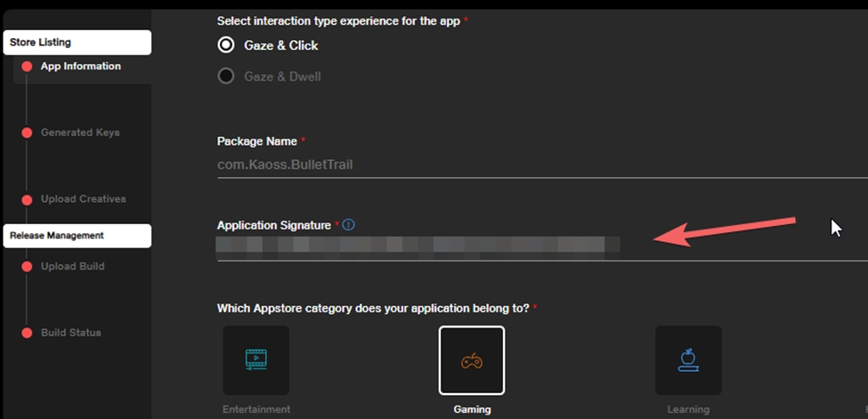This screenshot has width=868, height=419.
Task: Click the red dot next to Build Status
Action: (27, 333)
